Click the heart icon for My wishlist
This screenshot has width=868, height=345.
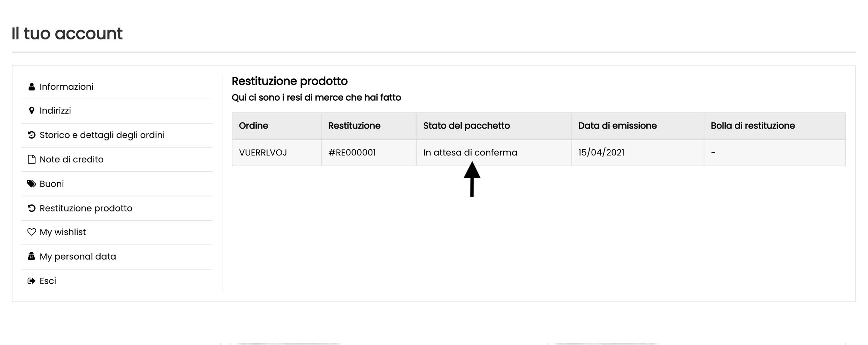click(31, 232)
